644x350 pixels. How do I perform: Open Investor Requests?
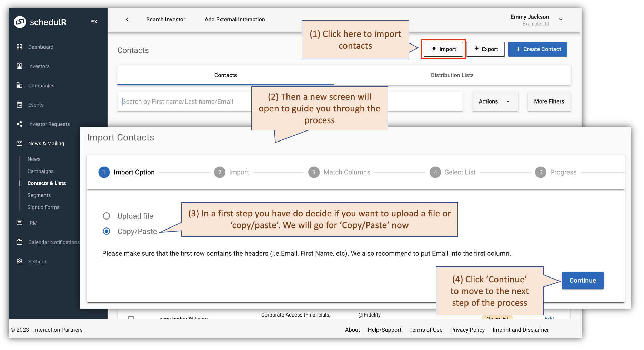pyautogui.click(x=49, y=124)
